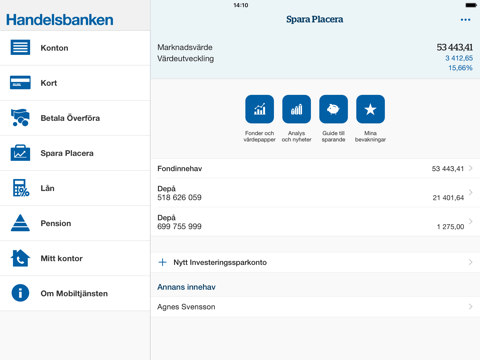The width and height of the screenshot is (480, 360).
Task: Expand Depå 699 755 999 chevron
Action: [x=471, y=221]
